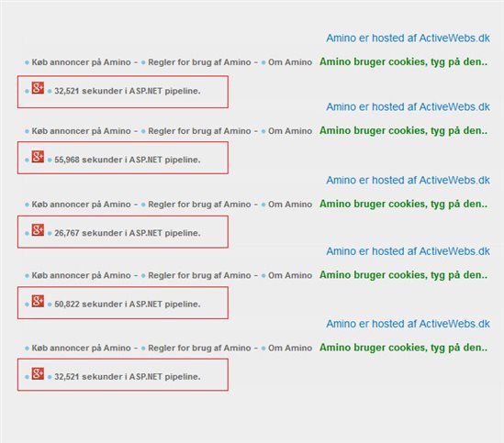Open third row 'Køb annoncer på Amino'
The height and width of the screenshot is (443, 504).
pos(81,205)
